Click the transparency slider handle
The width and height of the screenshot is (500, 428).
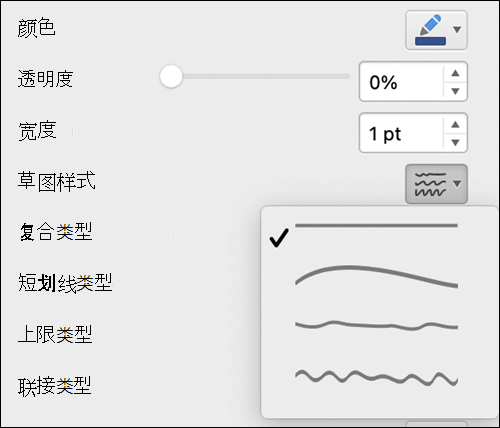coord(171,76)
